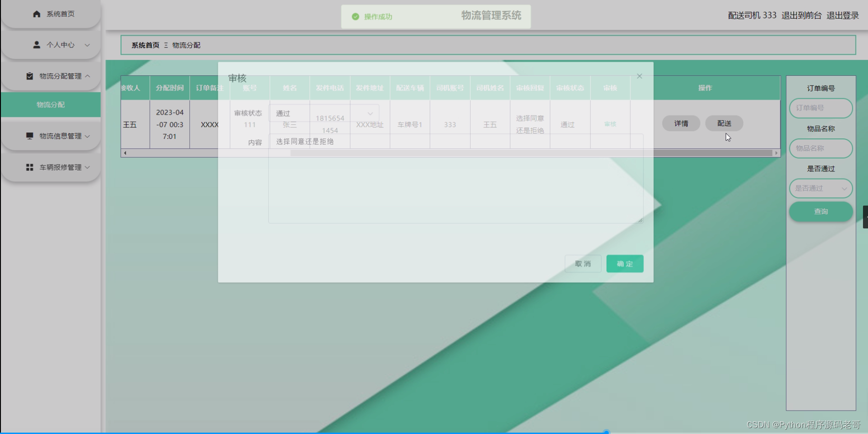Open the 车辆报修管理 sidebar menu
Image resolution: width=868 pixels, height=434 pixels.
(x=51, y=167)
